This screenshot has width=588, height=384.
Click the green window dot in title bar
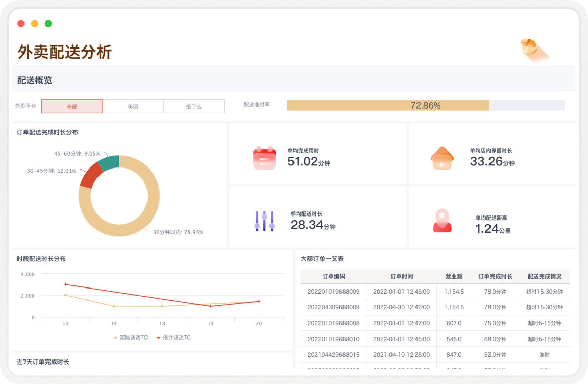[x=48, y=23]
